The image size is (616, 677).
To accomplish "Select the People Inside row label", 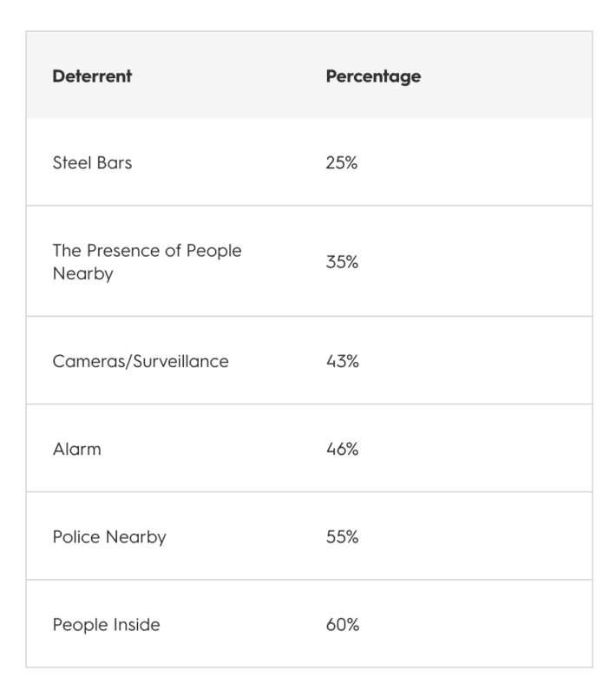I will (106, 625).
